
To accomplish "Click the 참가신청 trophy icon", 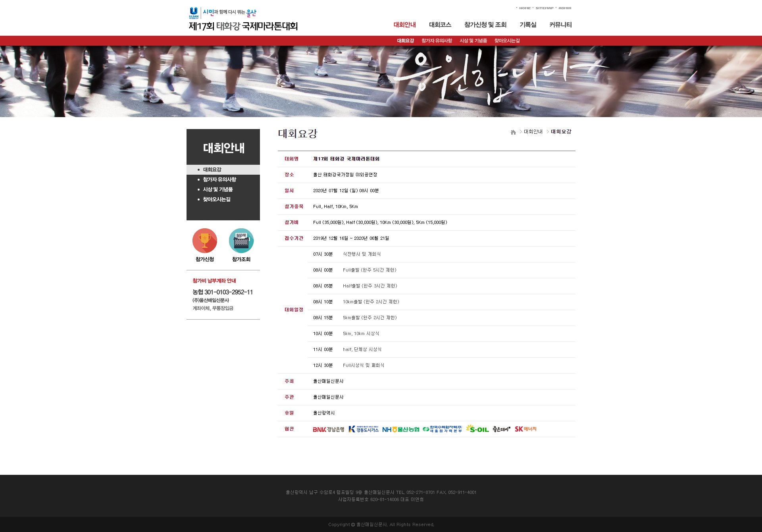I will pos(205,241).
